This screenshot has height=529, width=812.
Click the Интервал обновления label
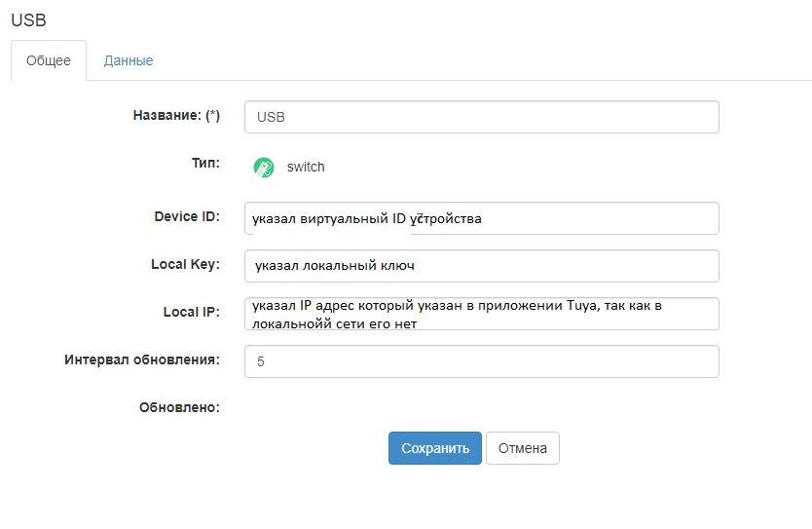click(x=142, y=359)
